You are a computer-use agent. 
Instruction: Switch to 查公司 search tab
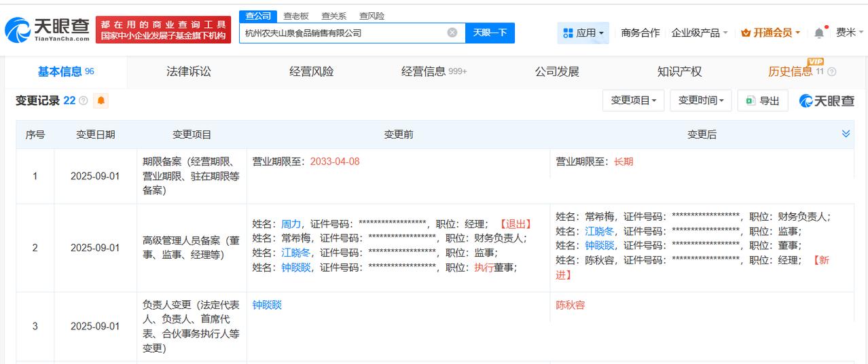click(x=258, y=16)
